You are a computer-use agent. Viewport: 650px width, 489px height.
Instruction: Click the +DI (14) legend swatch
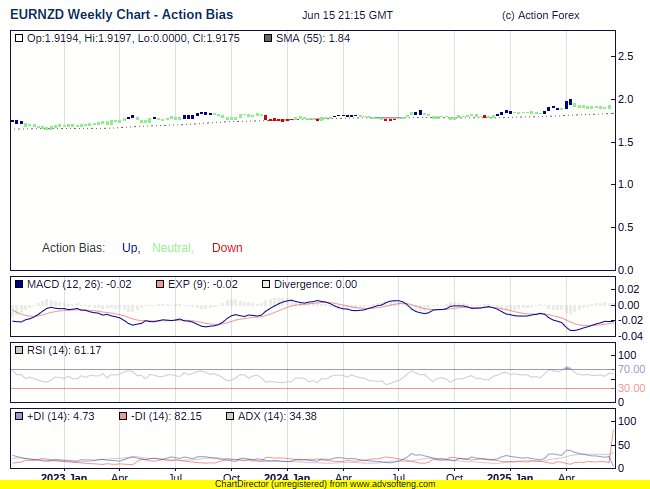pyautogui.click(x=19, y=416)
